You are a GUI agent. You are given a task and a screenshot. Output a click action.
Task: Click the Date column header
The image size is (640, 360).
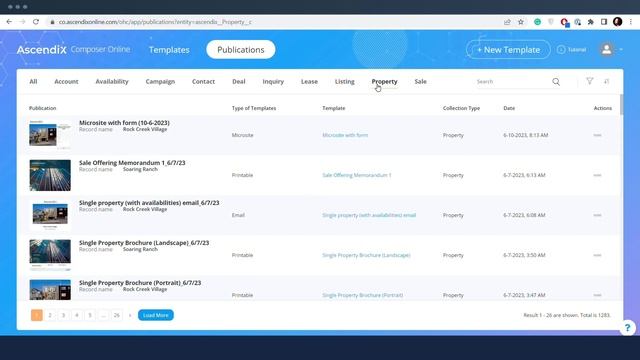509,108
